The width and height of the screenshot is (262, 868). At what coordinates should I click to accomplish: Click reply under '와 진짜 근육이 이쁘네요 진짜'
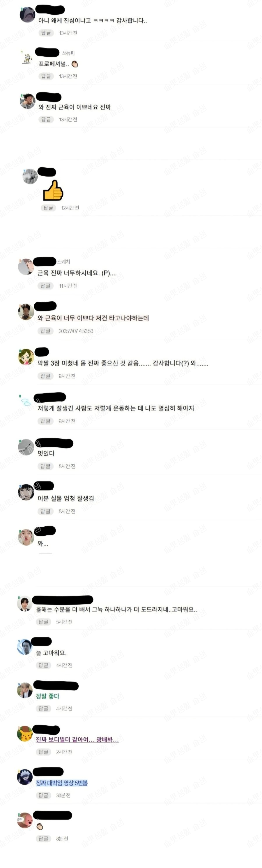46,119
